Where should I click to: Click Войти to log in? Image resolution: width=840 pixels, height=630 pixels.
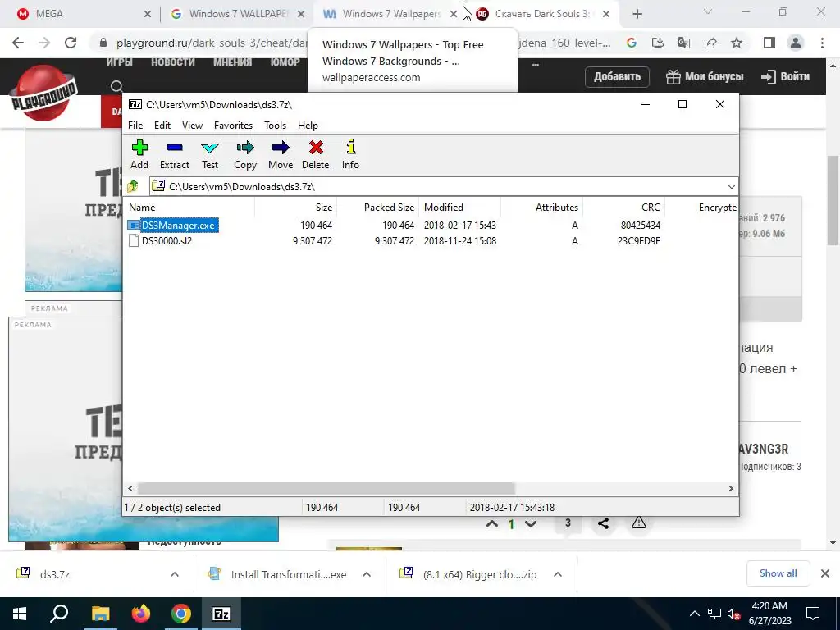pos(785,76)
